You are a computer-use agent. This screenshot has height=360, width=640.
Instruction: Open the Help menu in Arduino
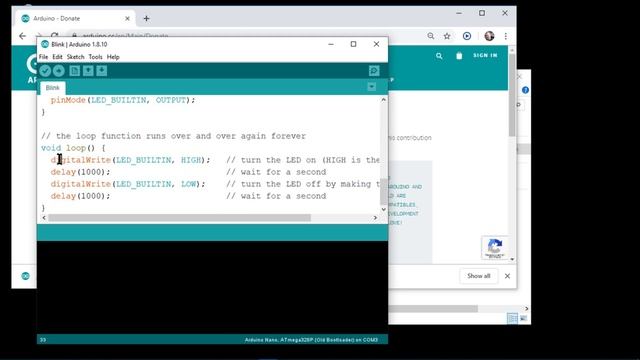point(113,57)
